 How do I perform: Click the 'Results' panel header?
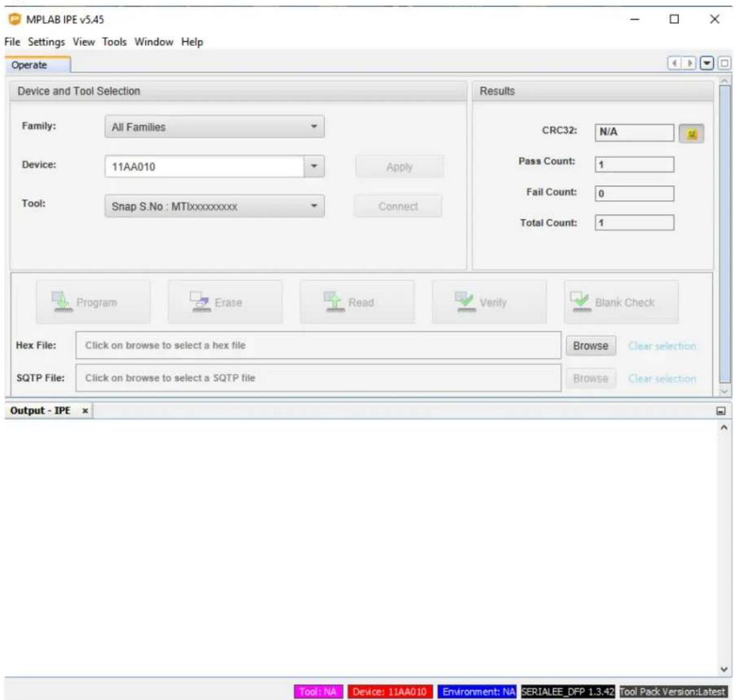pos(592,91)
